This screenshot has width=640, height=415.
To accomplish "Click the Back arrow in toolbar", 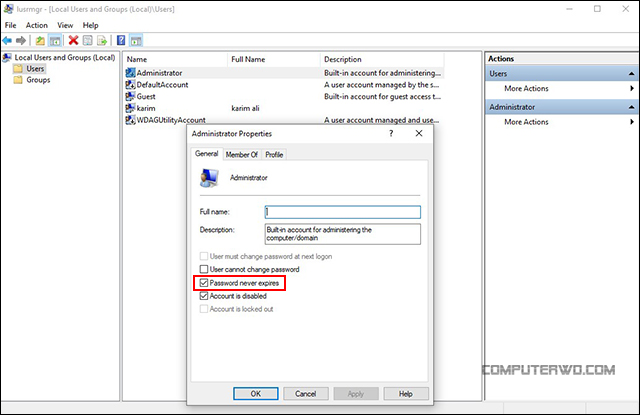I will (8, 40).
